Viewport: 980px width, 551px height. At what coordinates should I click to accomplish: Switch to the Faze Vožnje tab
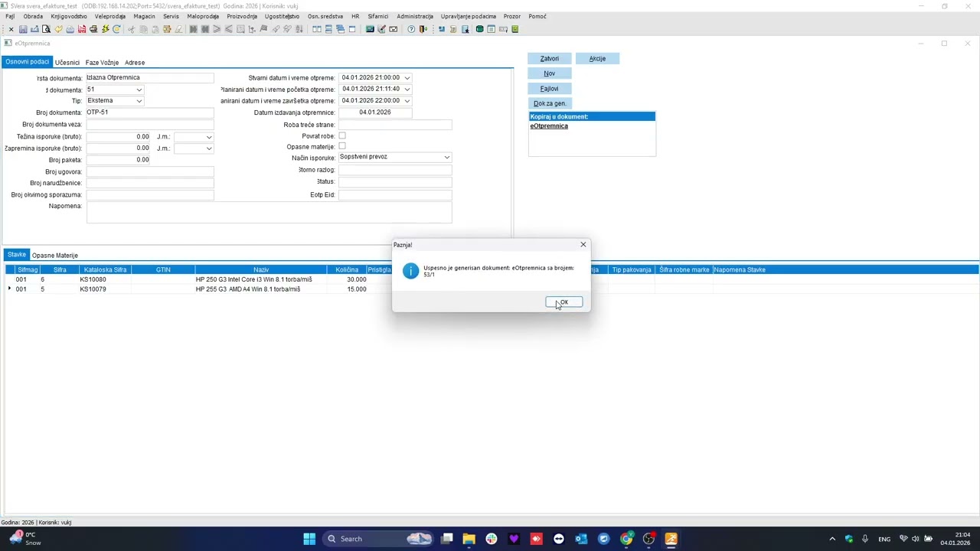102,63
